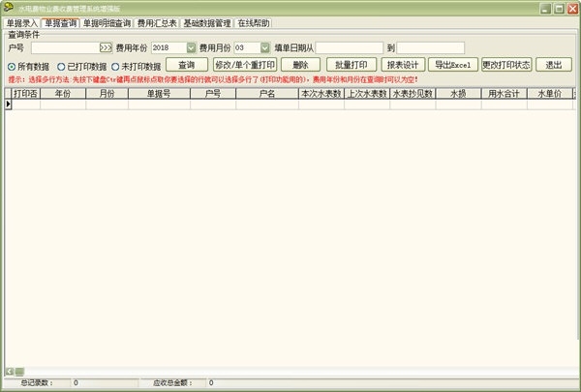
Task: Expand the 费用月份 dropdown arrow
Action: [x=265, y=47]
